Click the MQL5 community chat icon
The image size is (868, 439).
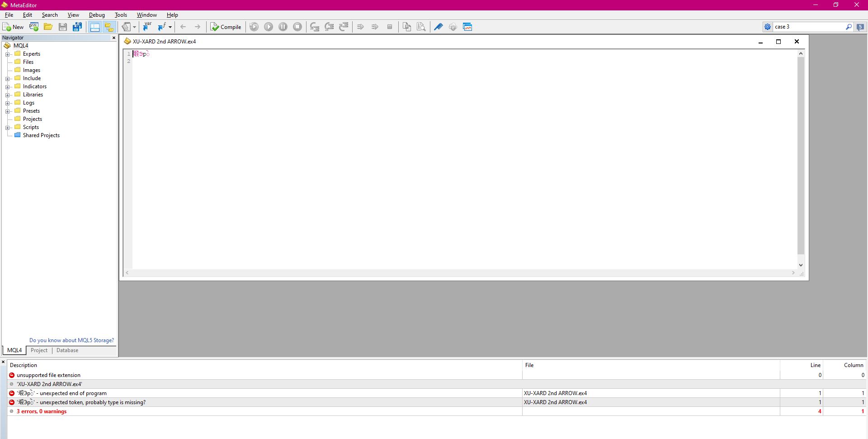tap(860, 27)
